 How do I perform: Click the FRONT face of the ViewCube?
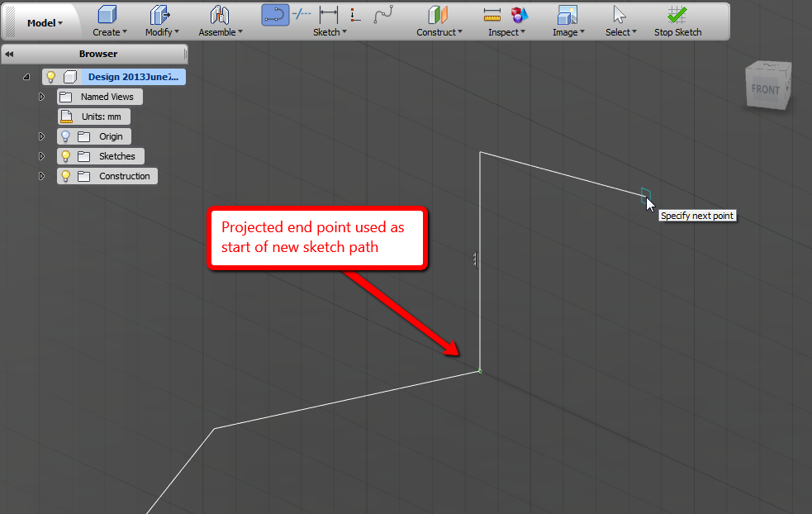[x=765, y=89]
